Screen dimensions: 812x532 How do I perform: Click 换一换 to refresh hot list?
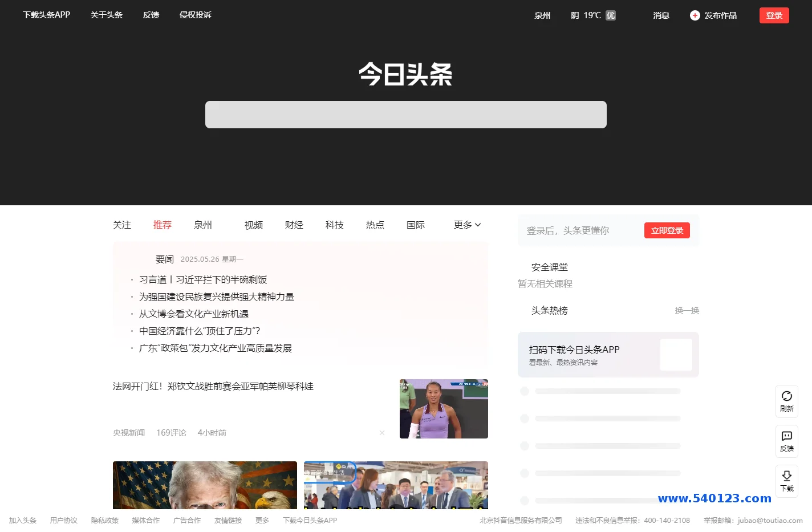(x=687, y=310)
